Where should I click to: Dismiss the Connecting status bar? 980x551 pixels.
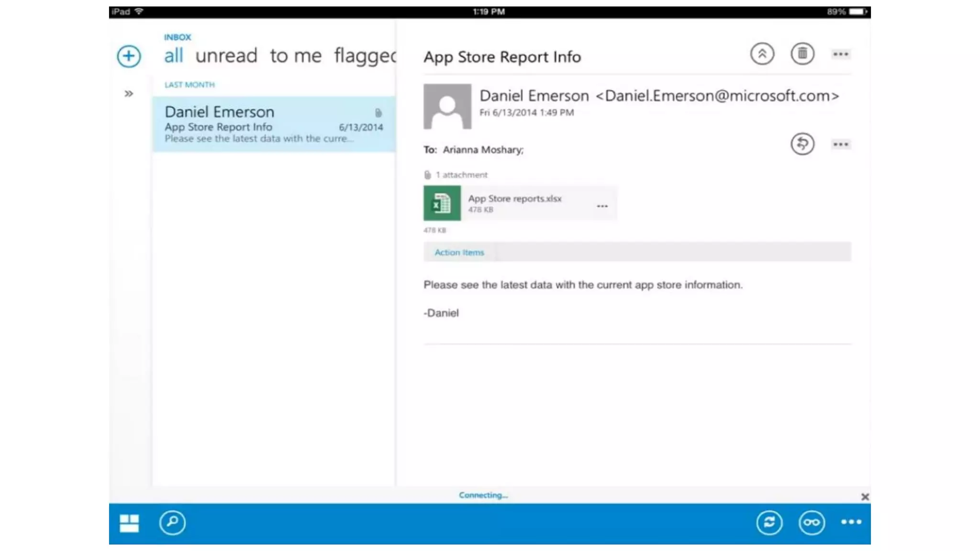[x=865, y=497]
